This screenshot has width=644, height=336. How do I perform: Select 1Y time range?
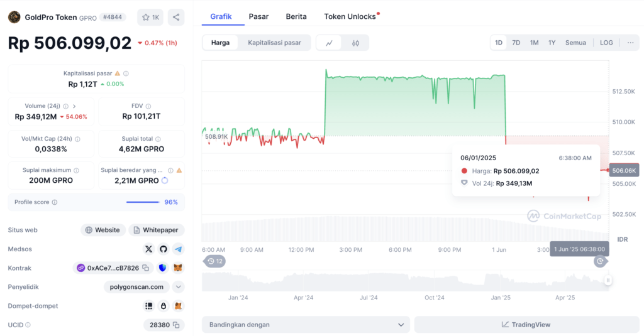pos(552,43)
